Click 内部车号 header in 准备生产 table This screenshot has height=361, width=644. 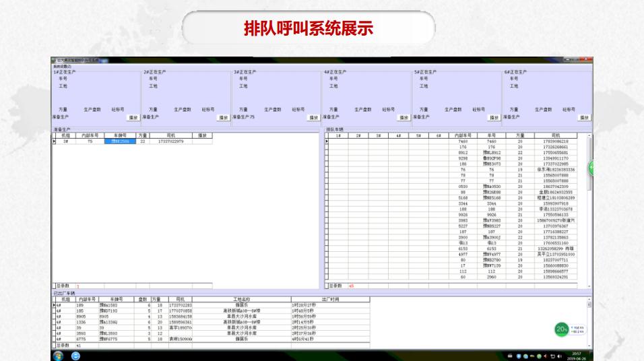point(90,135)
